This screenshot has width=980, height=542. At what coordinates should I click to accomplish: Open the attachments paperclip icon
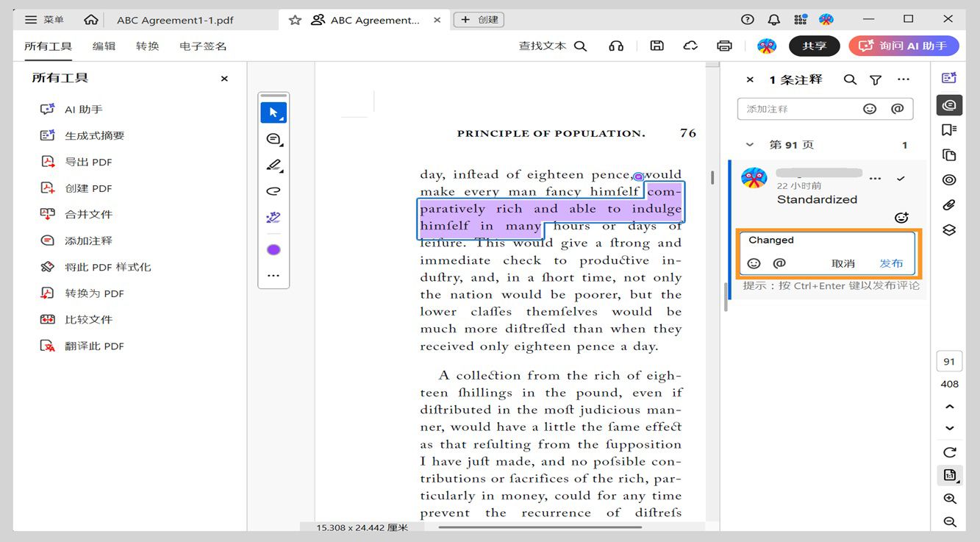[x=949, y=205]
